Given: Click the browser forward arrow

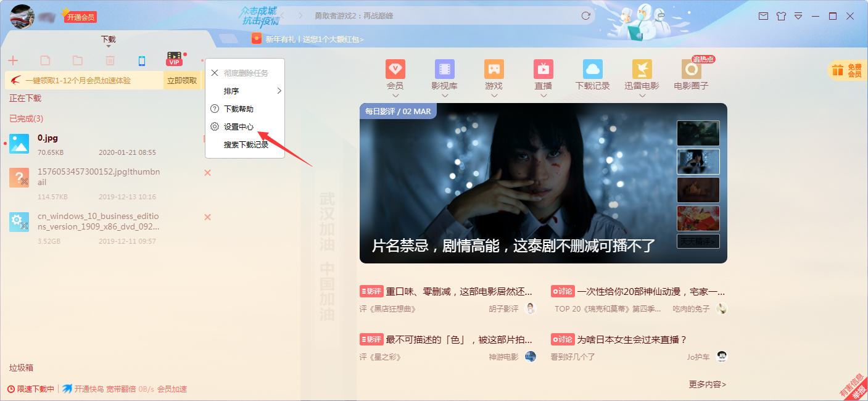Looking at the screenshot, I should pos(301,15).
